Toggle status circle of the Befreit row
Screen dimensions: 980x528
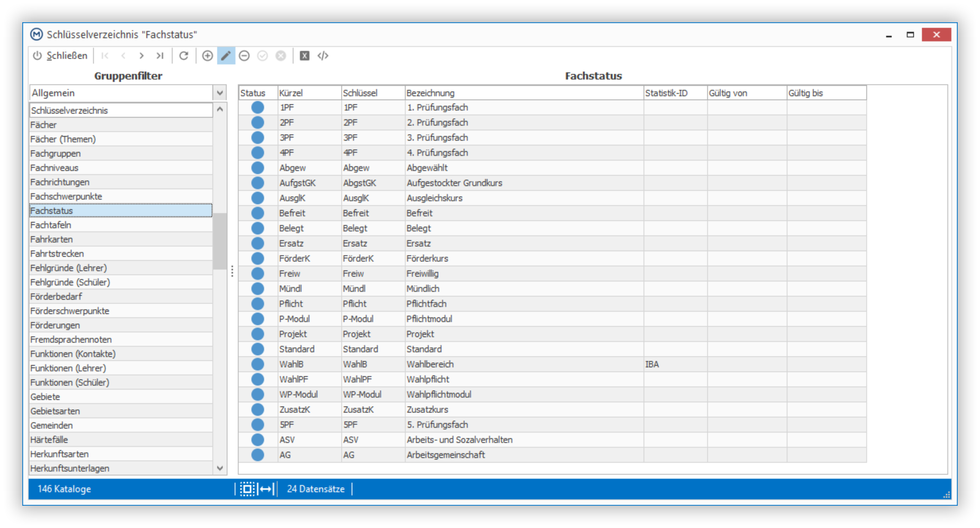(x=258, y=213)
